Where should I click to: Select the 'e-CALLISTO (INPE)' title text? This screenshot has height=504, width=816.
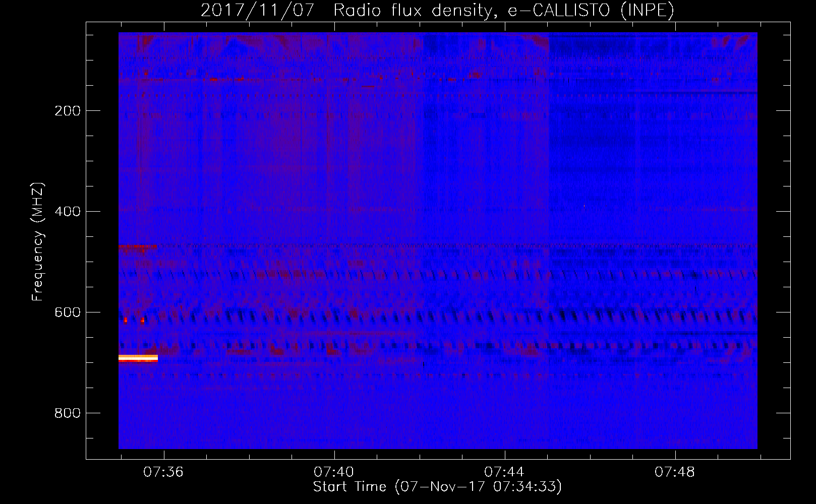591,11
